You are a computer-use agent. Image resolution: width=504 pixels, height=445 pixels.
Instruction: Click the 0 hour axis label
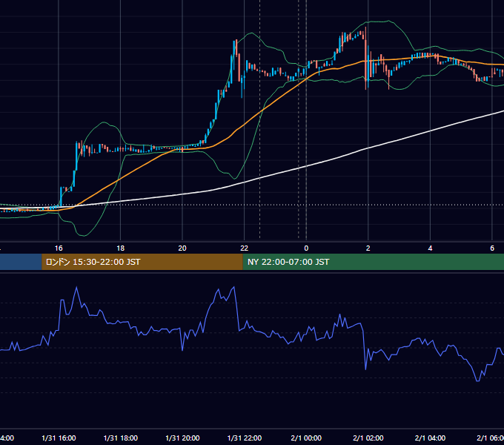[306, 248]
